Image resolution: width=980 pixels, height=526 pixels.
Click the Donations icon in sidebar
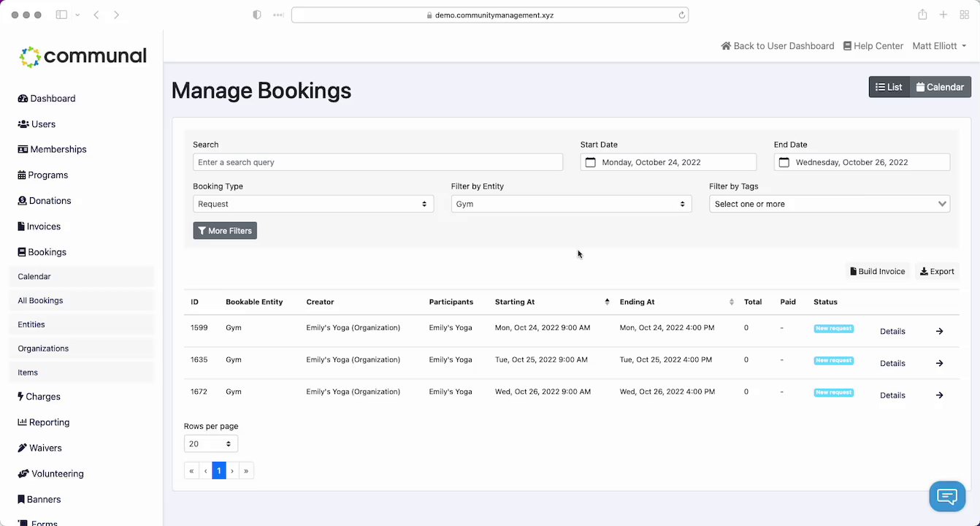point(23,201)
